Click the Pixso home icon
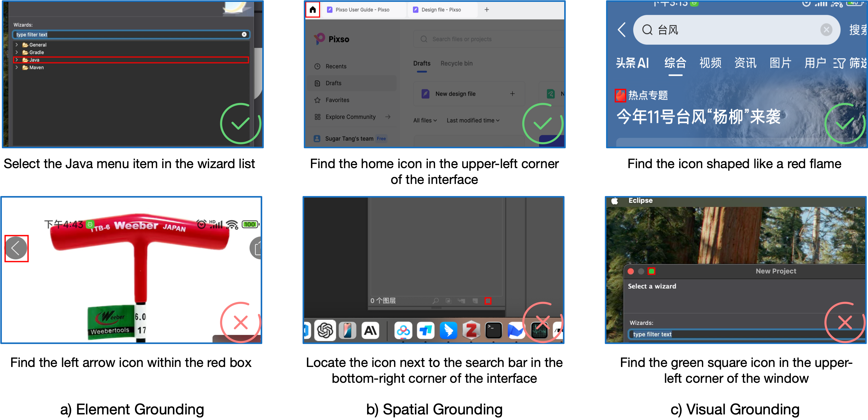The image size is (868, 420). tap(313, 10)
